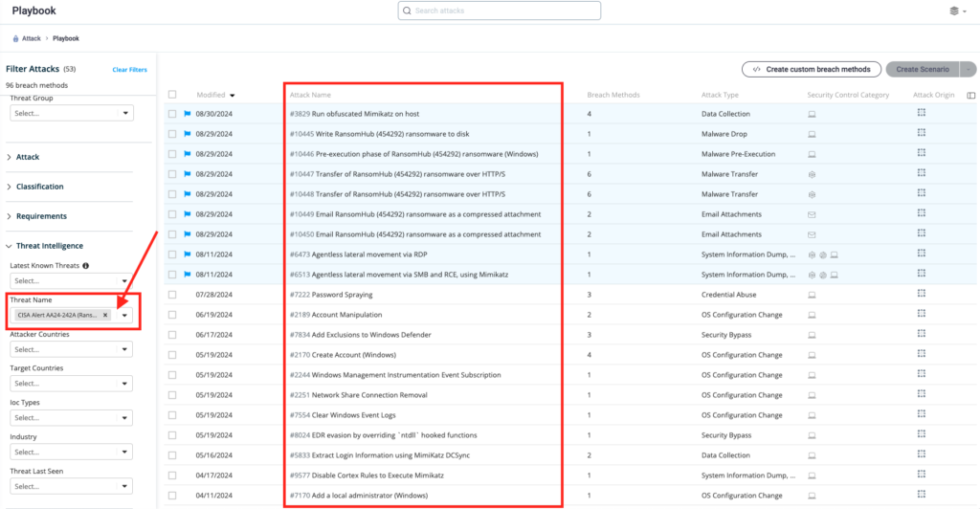The height and width of the screenshot is (509, 980).
Task: Remove the CISA Alert AA24-242A threat name tag
Action: (x=106, y=315)
